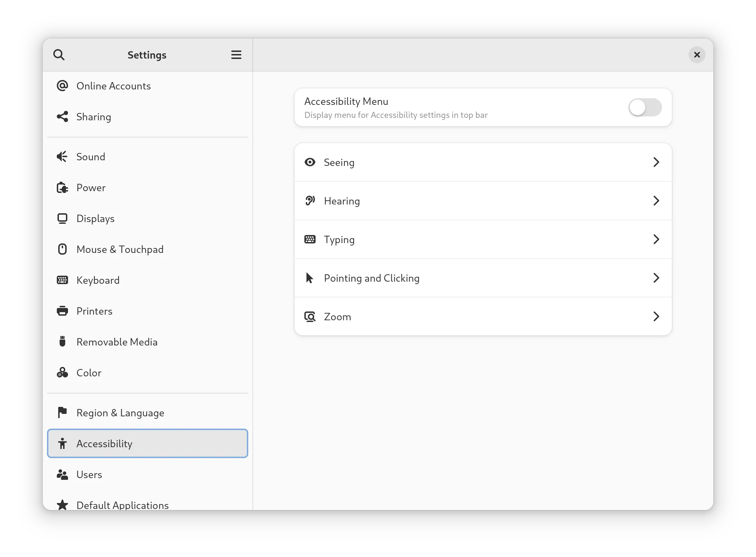Enable the Accessibility Menu switch

[644, 107]
